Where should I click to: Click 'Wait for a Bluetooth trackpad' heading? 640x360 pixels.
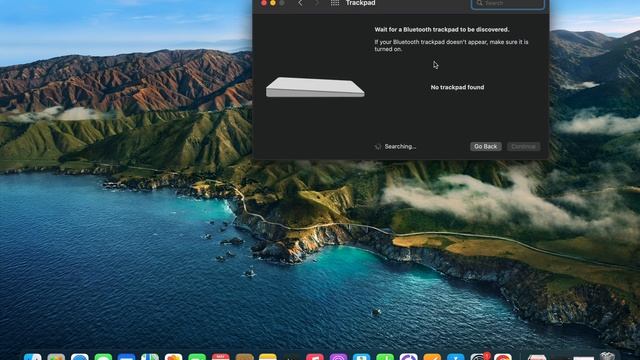tap(442, 29)
